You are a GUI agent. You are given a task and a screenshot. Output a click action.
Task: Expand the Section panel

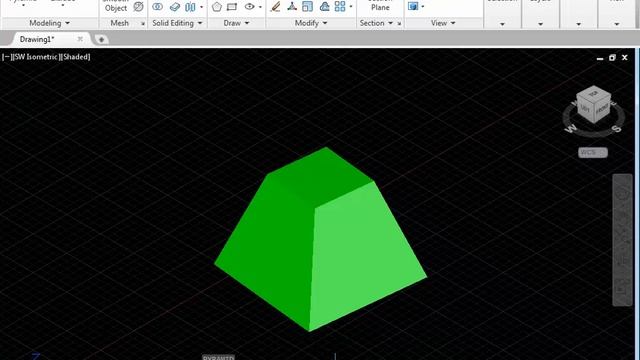tap(376, 23)
